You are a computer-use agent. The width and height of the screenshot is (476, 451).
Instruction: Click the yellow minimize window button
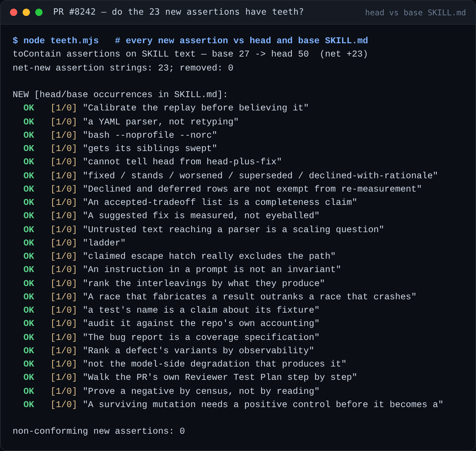(x=26, y=12)
